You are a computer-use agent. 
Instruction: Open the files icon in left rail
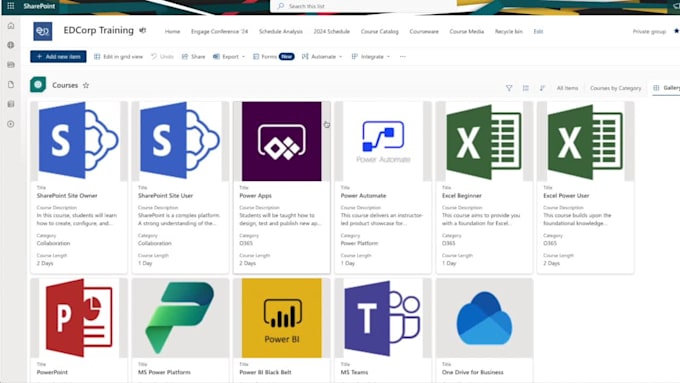[x=11, y=85]
